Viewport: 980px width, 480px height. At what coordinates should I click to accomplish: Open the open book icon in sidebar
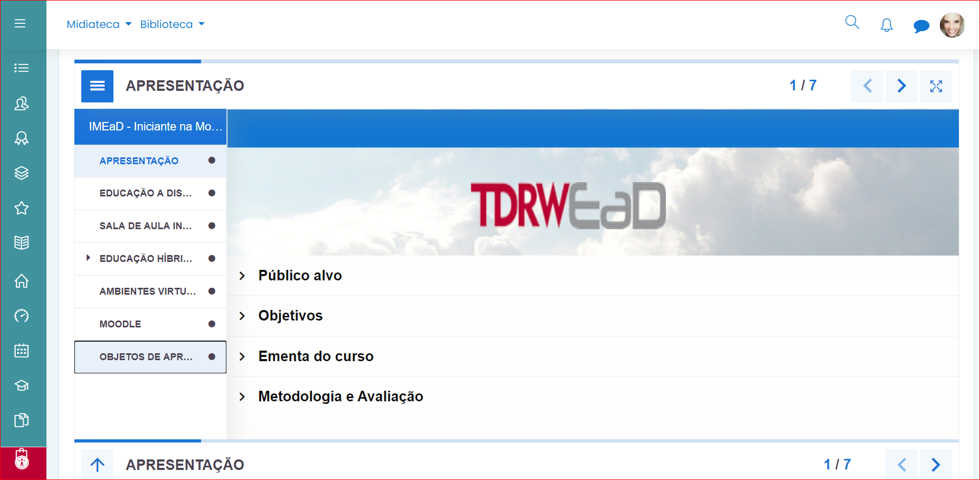tap(21, 243)
